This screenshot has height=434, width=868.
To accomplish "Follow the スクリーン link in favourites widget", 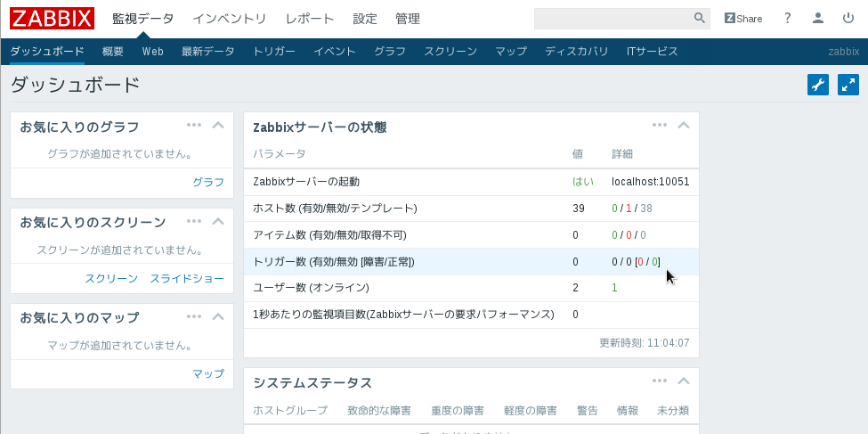I will (111, 278).
